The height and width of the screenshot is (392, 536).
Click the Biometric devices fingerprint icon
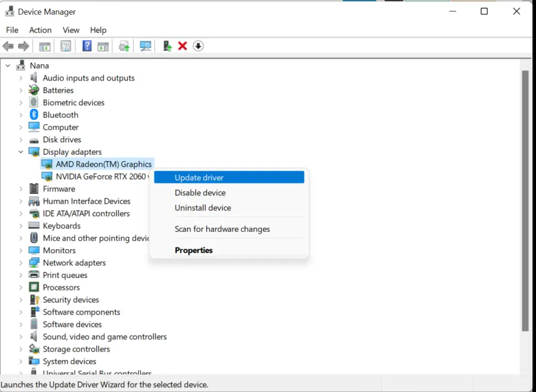[34, 102]
